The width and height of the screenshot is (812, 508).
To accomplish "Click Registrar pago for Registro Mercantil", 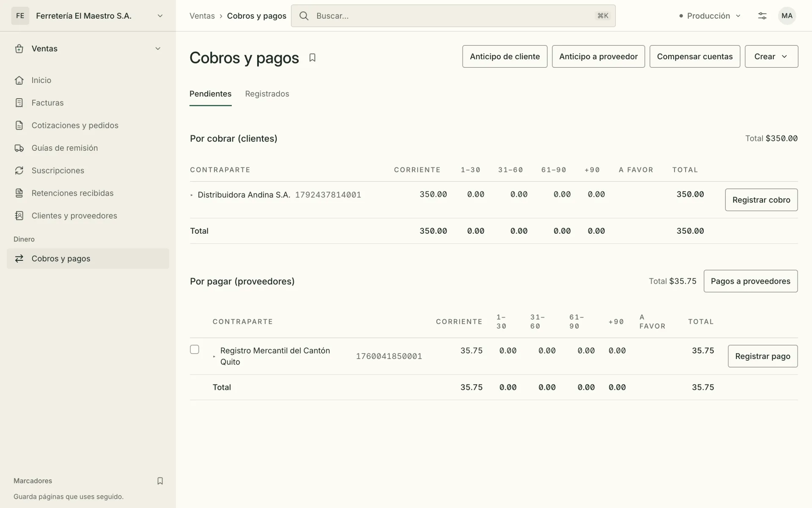I will 763,356.
